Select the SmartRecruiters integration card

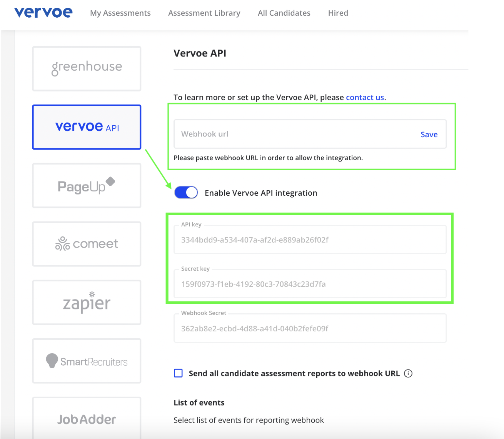click(87, 361)
